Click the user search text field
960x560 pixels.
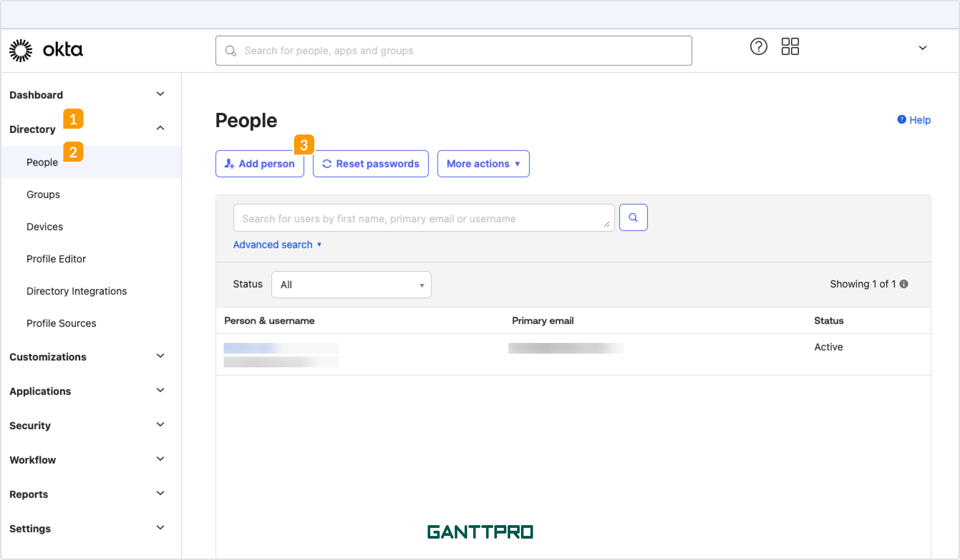(x=424, y=218)
